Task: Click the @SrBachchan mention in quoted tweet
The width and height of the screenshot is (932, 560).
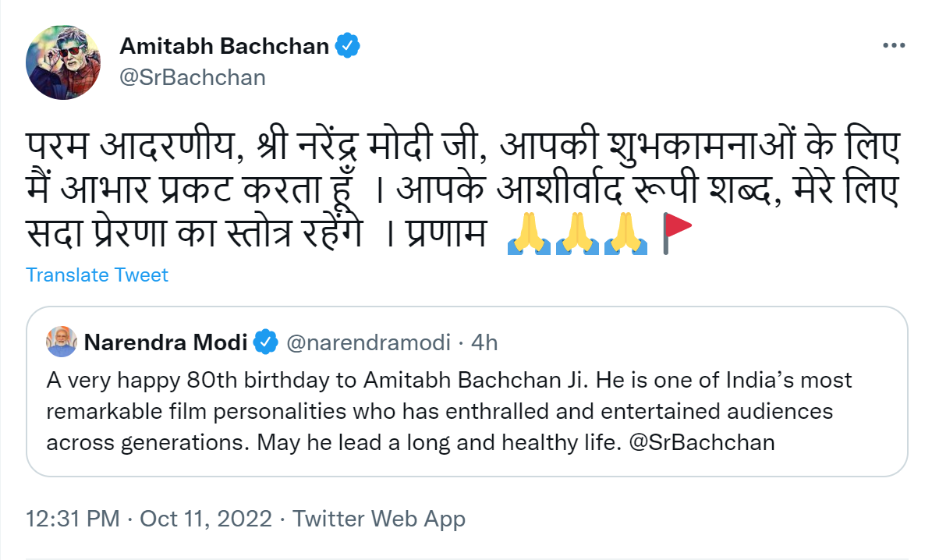Action: pyautogui.click(x=702, y=442)
